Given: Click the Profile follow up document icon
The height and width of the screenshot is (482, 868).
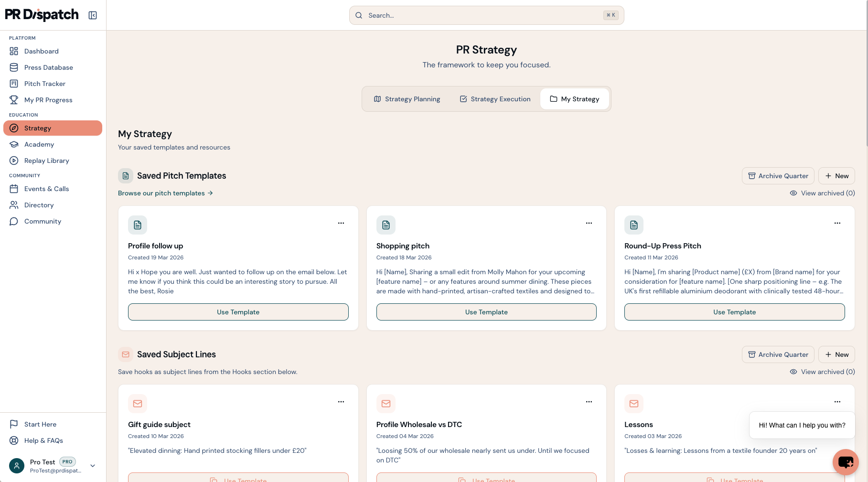Looking at the screenshot, I should coord(138,225).
